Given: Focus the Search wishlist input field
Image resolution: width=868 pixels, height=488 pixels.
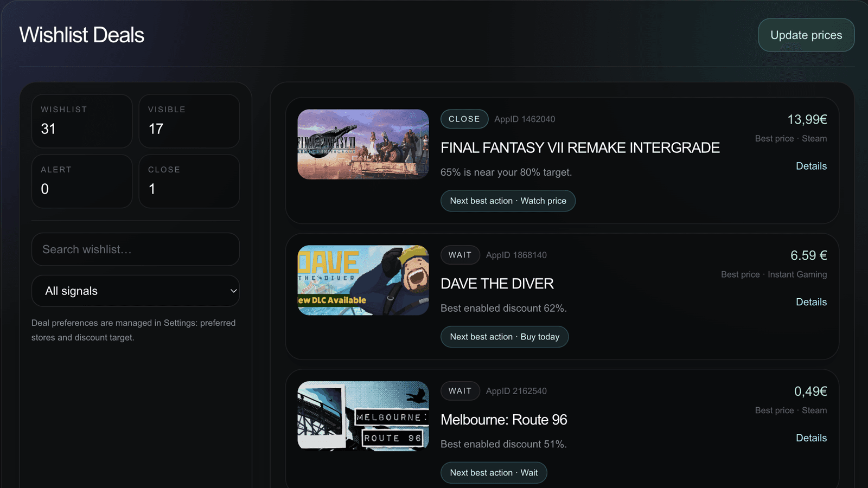Looking at the screenshot, I should coord(136,249).
